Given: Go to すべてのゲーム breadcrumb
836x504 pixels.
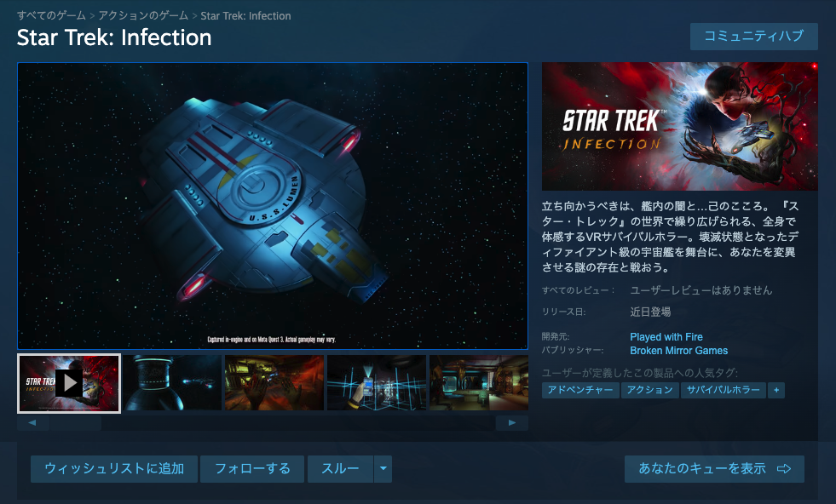Looking at the screenshot, I should point(51,15).
